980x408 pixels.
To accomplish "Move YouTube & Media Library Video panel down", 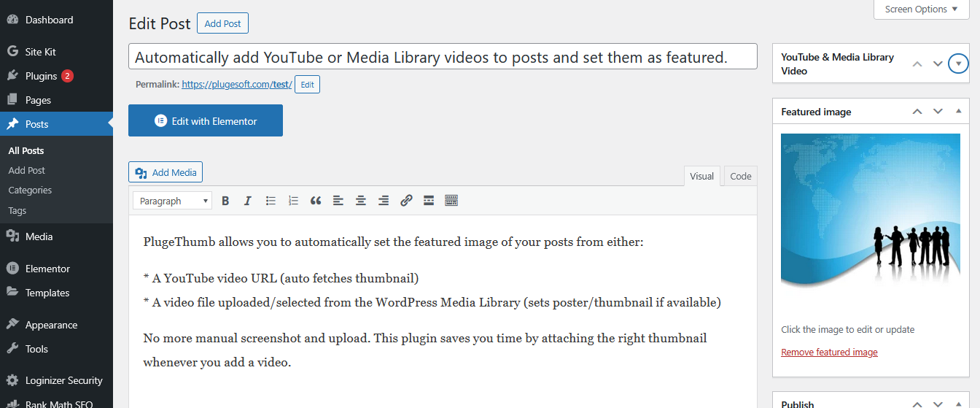I will (938, 64).
